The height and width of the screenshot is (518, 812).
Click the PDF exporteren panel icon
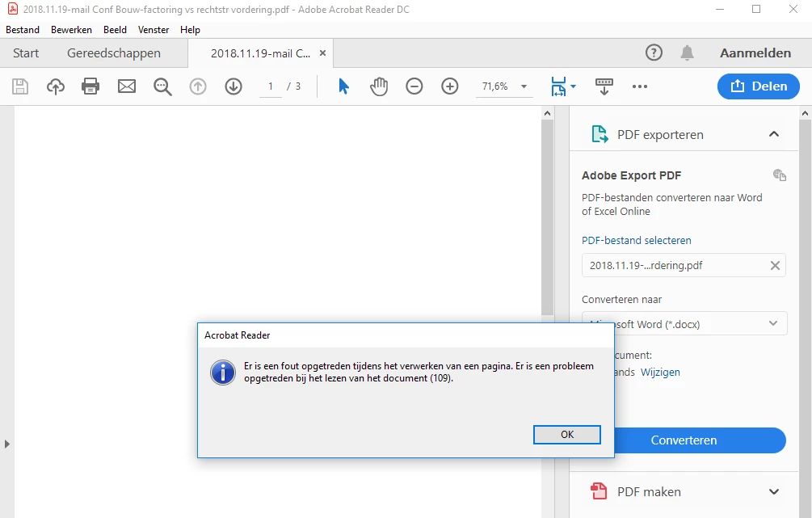(600, 134)
